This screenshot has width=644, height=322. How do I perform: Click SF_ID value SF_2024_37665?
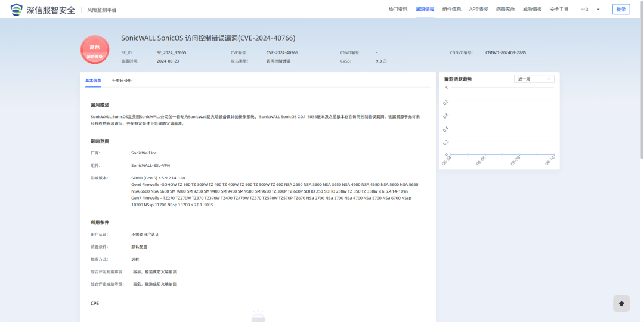tap(172, 52)
